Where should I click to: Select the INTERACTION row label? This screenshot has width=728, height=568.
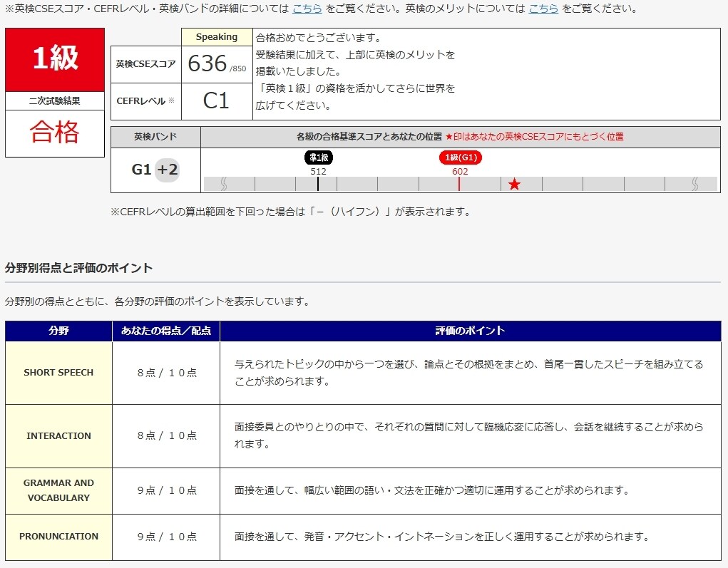pos(58,436)
